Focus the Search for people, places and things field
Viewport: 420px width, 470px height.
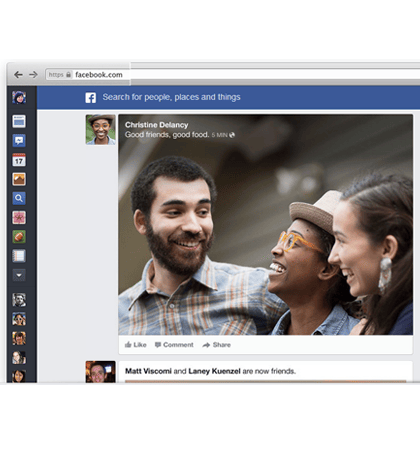(171, 97)
